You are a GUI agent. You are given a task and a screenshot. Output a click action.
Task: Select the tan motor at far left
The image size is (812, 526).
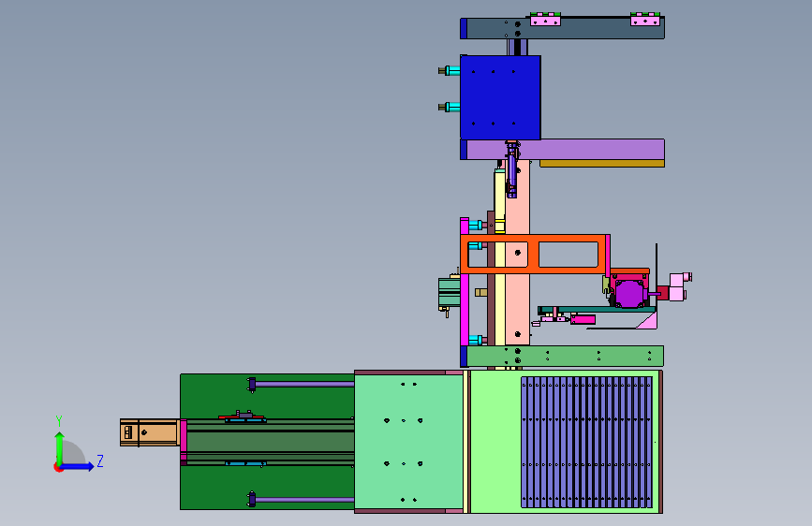click(150, 432)
